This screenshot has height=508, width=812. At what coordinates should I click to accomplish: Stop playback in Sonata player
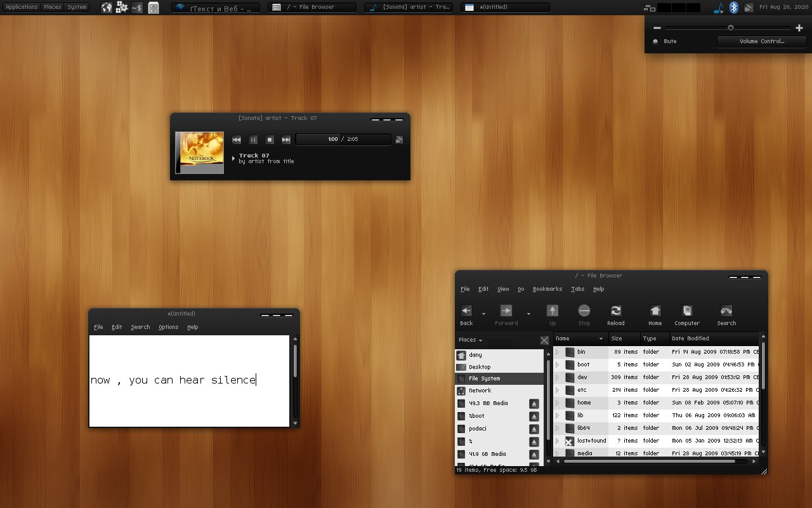coord(270,140)
